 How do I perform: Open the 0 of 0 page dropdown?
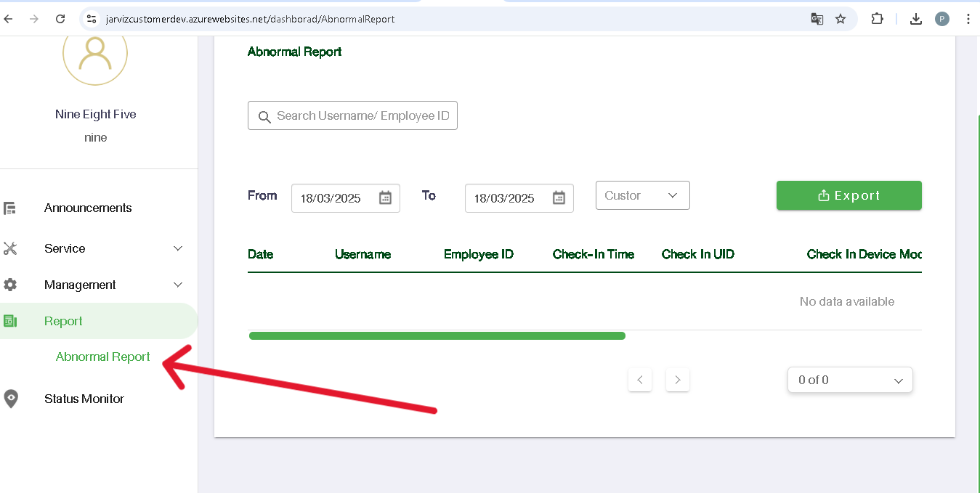[849, 380]
